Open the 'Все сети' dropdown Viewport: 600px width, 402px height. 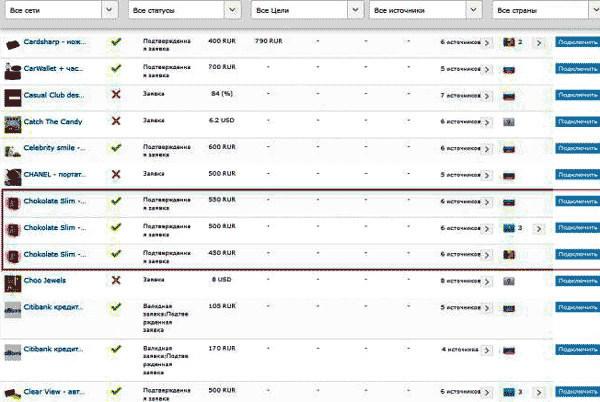click(x=61, y=10)
